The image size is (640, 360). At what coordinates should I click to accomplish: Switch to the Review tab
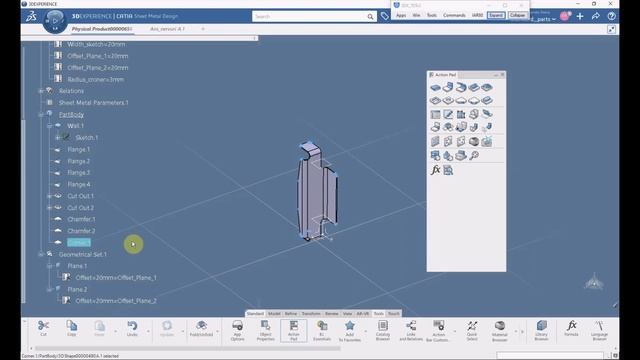coord(331,313)
